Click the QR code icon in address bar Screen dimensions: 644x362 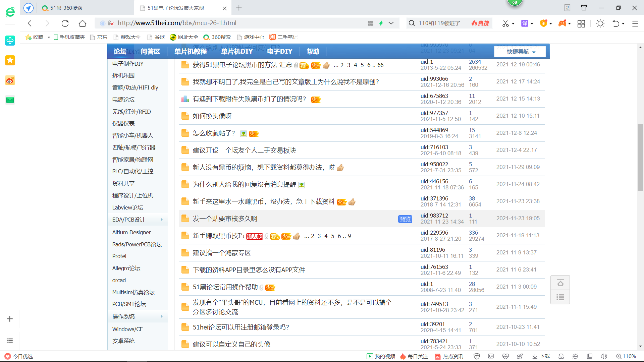(x=370, y=23)
